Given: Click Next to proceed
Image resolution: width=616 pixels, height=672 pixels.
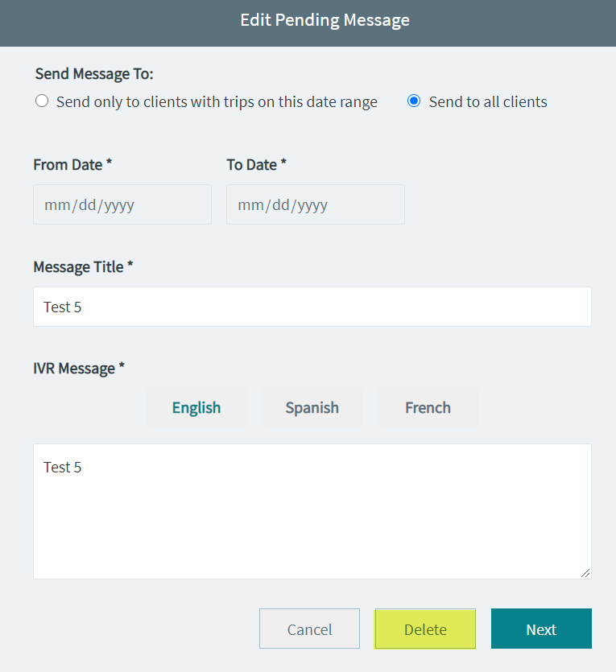Looking at the screenshot, I should [541, 629].
